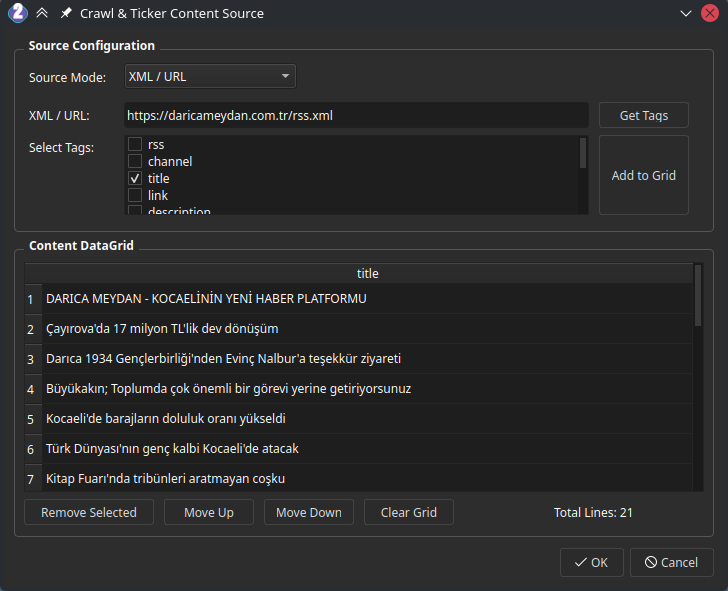728x591 pixels.
Task: Click the Remove Selected button
Action: click(x=89, y=512)
